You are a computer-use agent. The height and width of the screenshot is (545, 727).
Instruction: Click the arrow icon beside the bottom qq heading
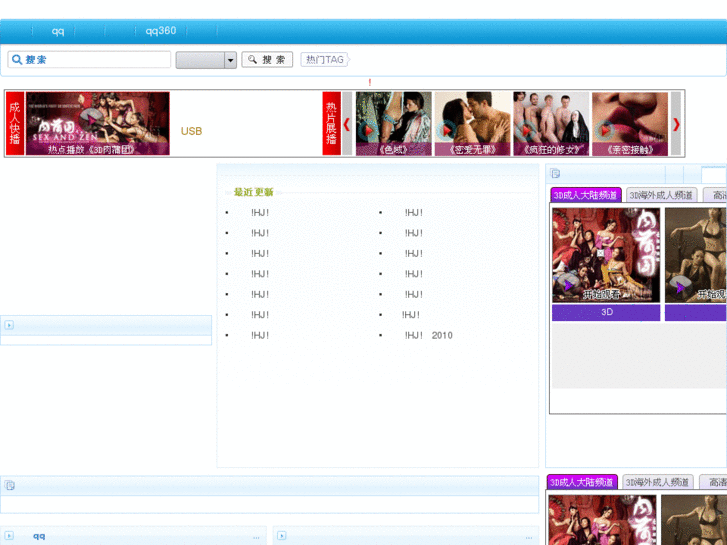[9, 536]
